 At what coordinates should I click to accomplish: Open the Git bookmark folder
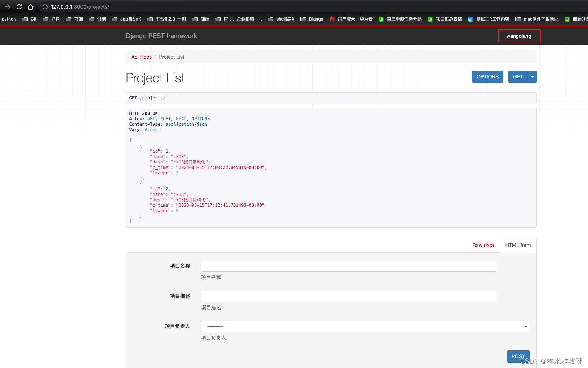29,19
